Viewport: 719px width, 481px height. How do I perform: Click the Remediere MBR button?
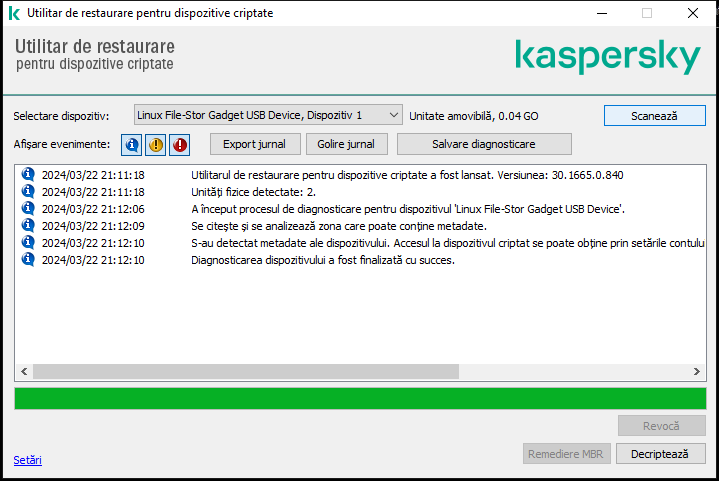click(x=567, y=454)
